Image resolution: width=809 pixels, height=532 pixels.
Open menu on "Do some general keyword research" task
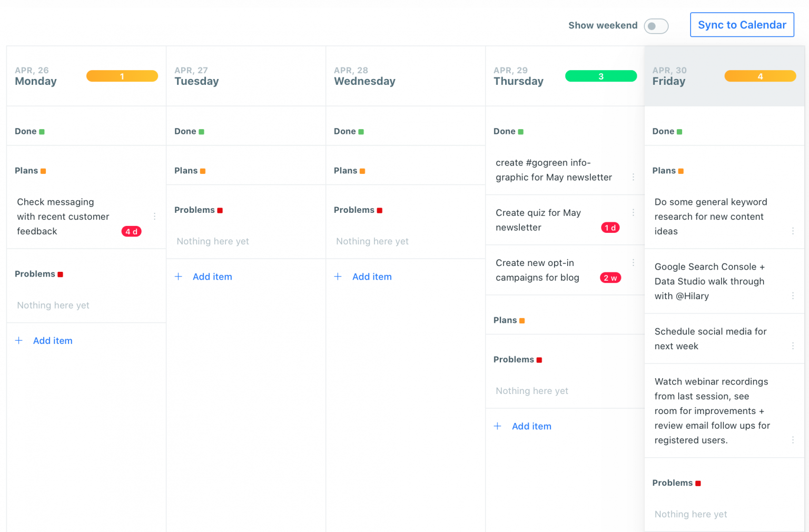click(793, 231)
